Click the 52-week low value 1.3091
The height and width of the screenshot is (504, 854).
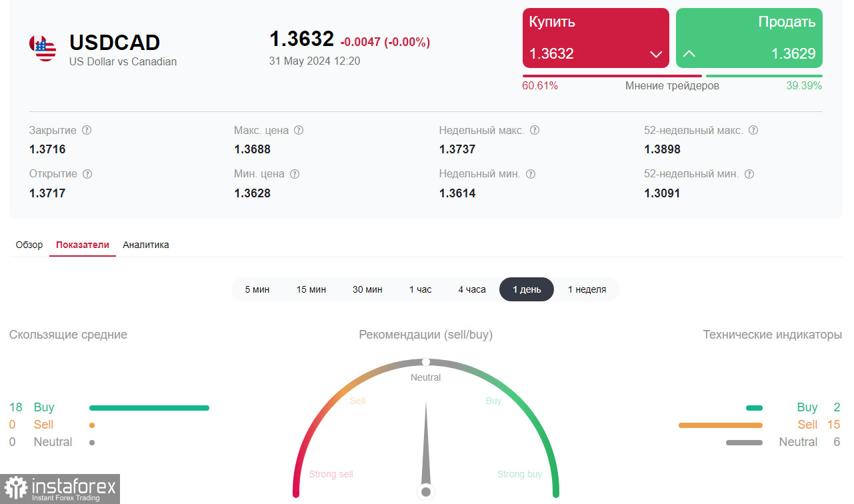(x=663, y=193)
